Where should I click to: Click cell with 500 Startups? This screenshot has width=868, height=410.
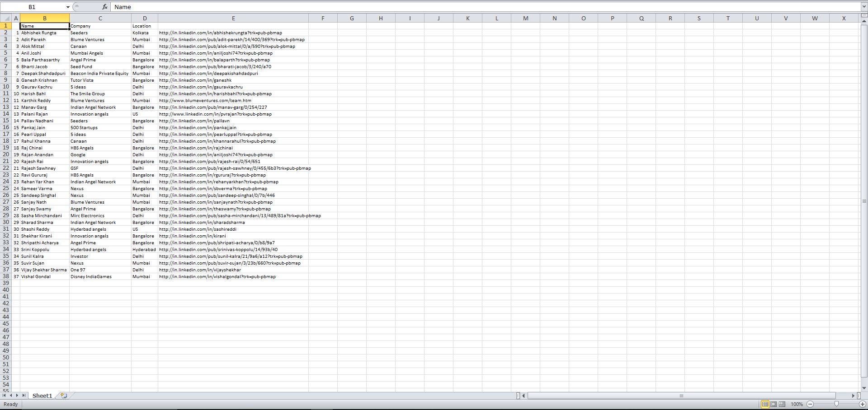click(100, 127)
